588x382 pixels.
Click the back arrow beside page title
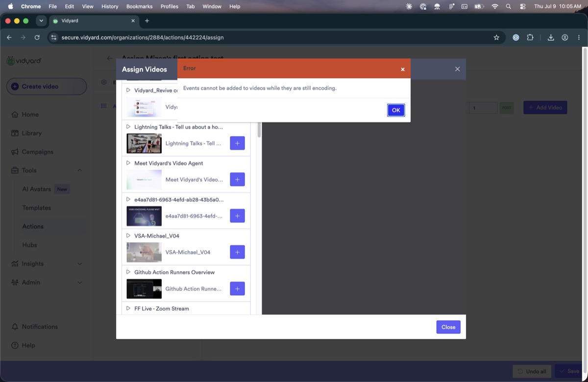pos(110,58)
